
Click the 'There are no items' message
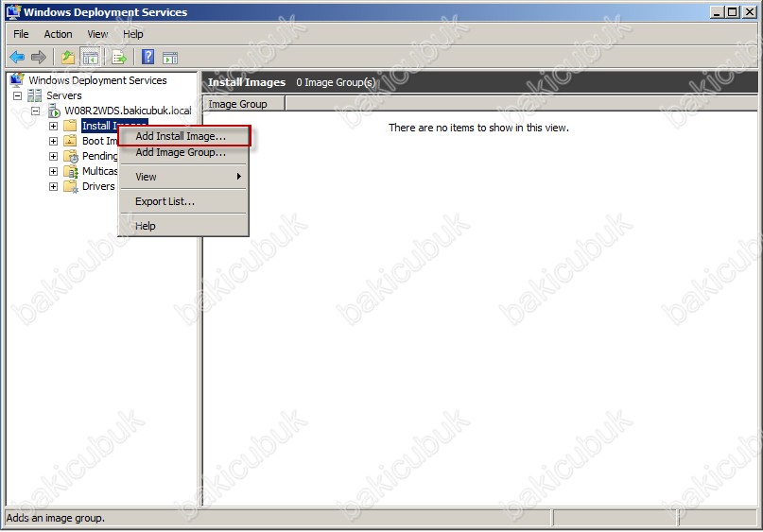click(x=478, y=128)
